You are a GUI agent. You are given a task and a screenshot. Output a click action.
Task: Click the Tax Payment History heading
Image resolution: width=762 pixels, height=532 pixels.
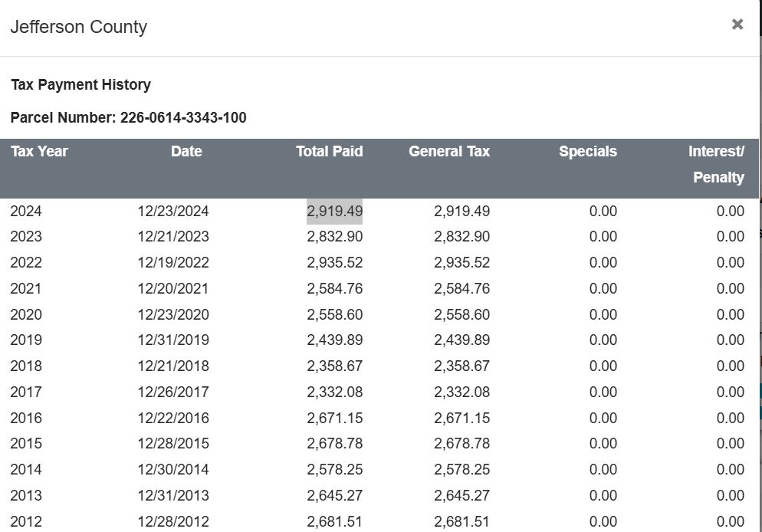(80, 85)
